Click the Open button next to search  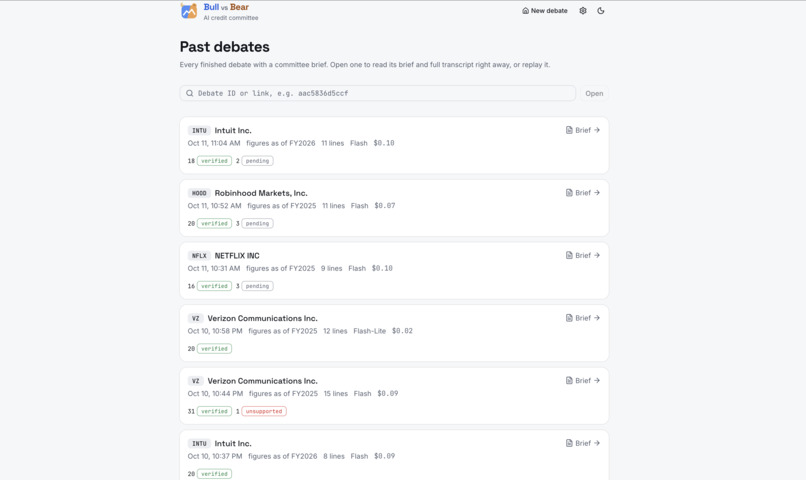pos(594,93)
